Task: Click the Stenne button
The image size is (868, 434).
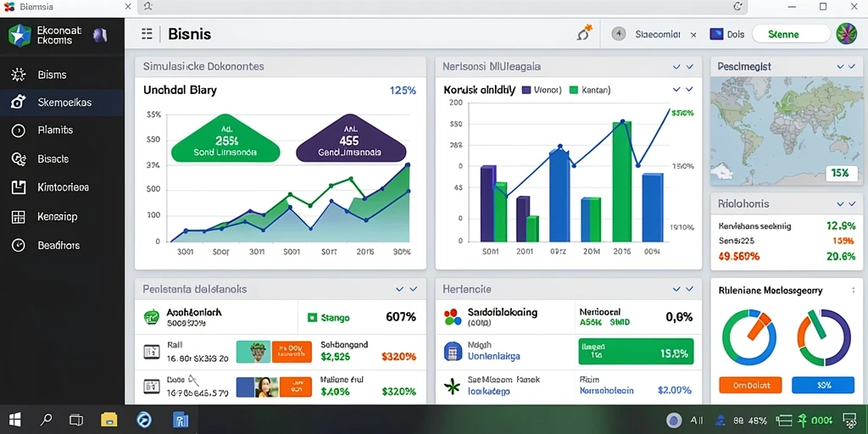Action: [791, 34]
